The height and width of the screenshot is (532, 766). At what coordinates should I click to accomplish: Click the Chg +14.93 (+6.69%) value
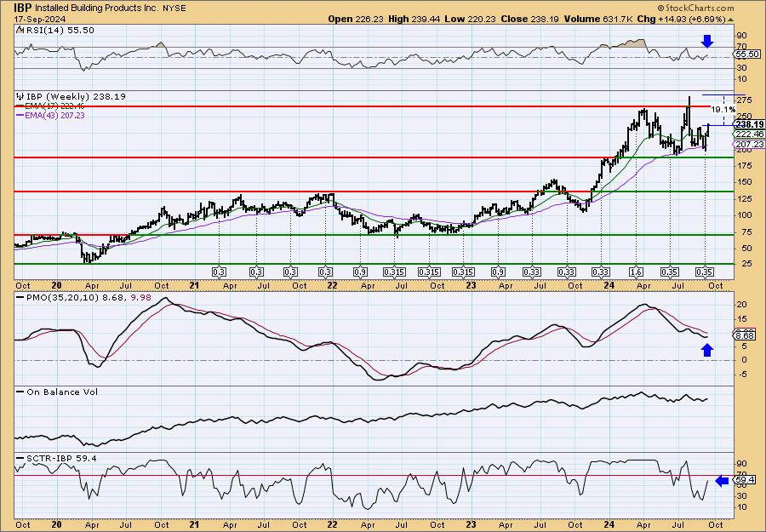click(x=682, y=19)
